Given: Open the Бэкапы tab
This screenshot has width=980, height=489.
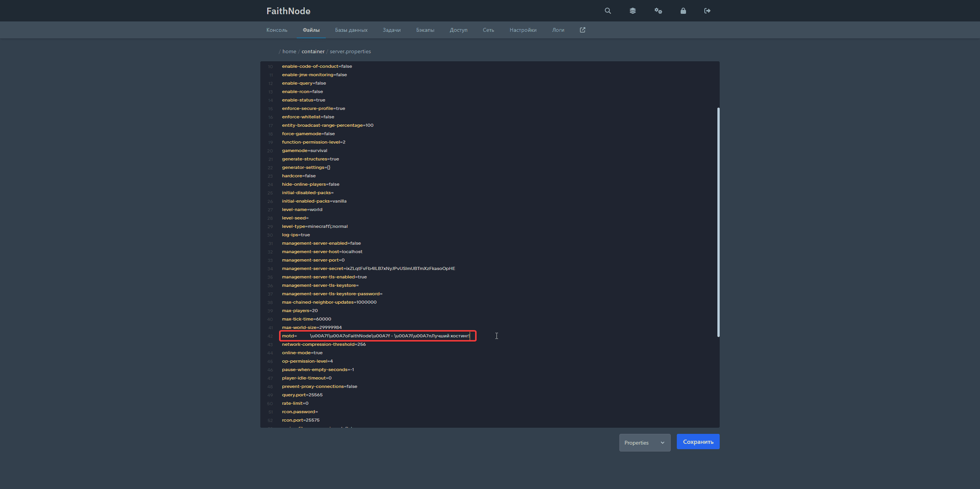Looking at the screenshot, I should (x=425, y=30).
